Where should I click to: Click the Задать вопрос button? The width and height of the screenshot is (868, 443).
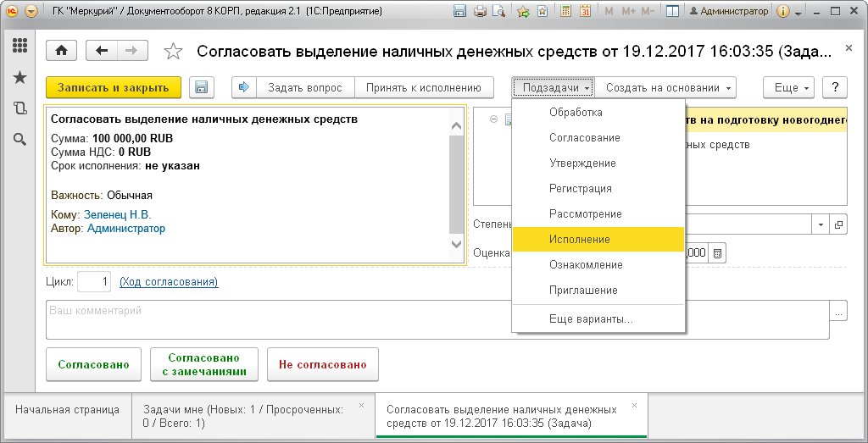coord(304,87)
